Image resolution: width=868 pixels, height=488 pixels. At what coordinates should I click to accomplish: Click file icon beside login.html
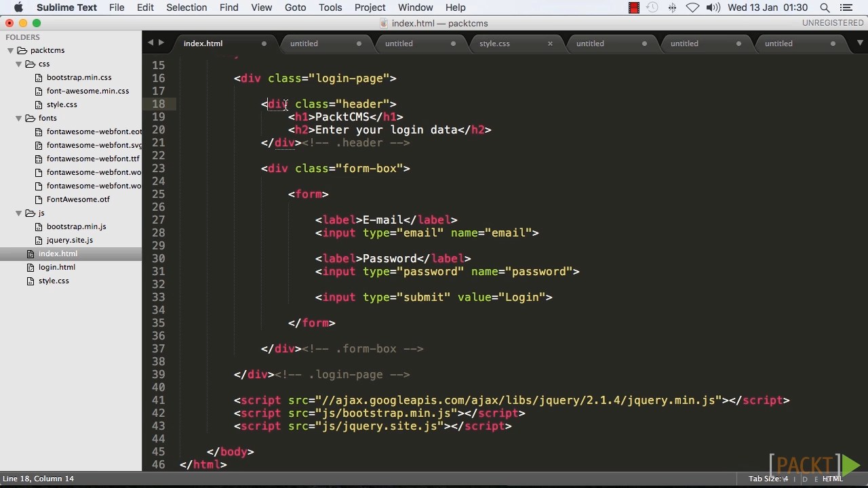[31, 267]
